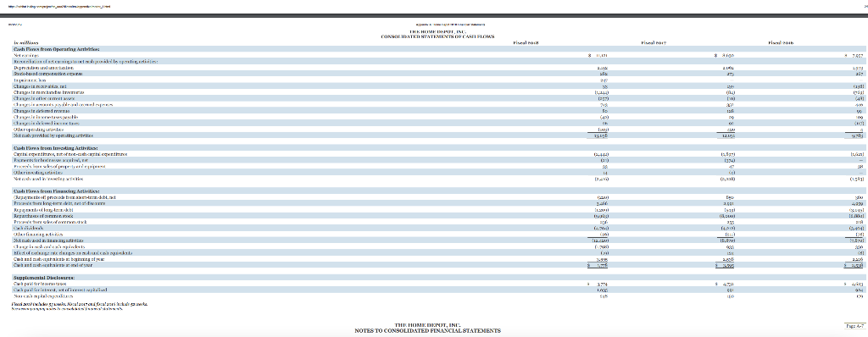
Task: Select 'Change in cash and cash equivalents' label
Action: click(x=48, y=246)
